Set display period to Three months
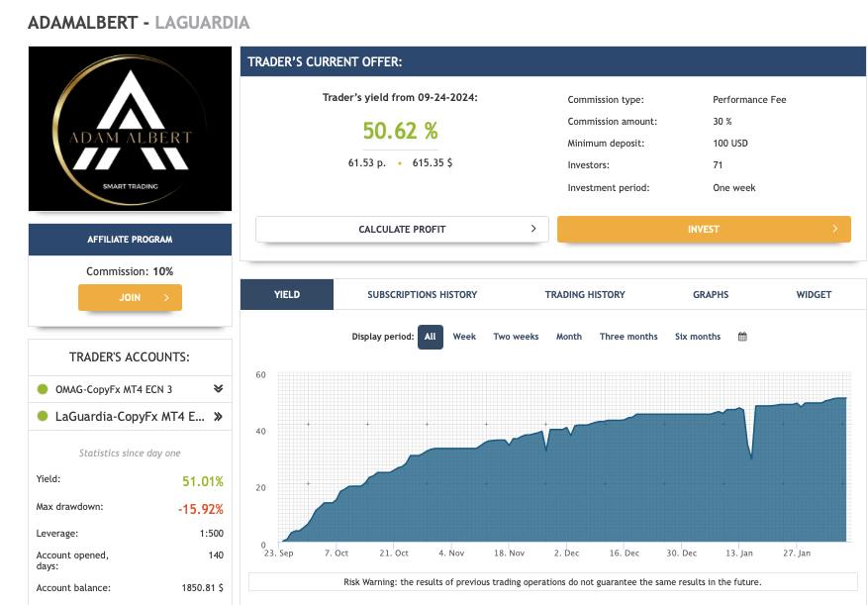The height and width of the screenshot is (605, 868). 628,337
